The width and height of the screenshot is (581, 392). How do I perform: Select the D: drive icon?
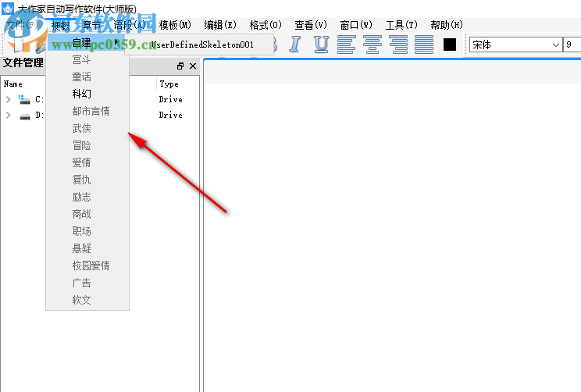24,116
